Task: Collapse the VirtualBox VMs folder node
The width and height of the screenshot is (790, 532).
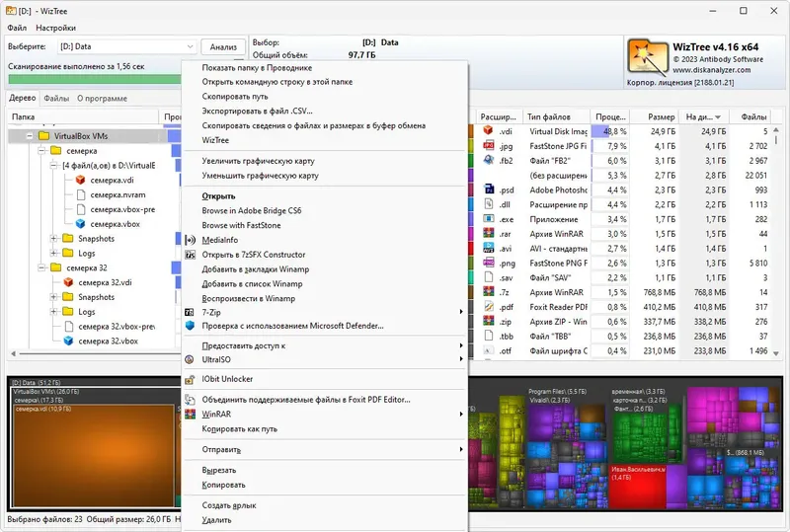Action: (30, 136)
